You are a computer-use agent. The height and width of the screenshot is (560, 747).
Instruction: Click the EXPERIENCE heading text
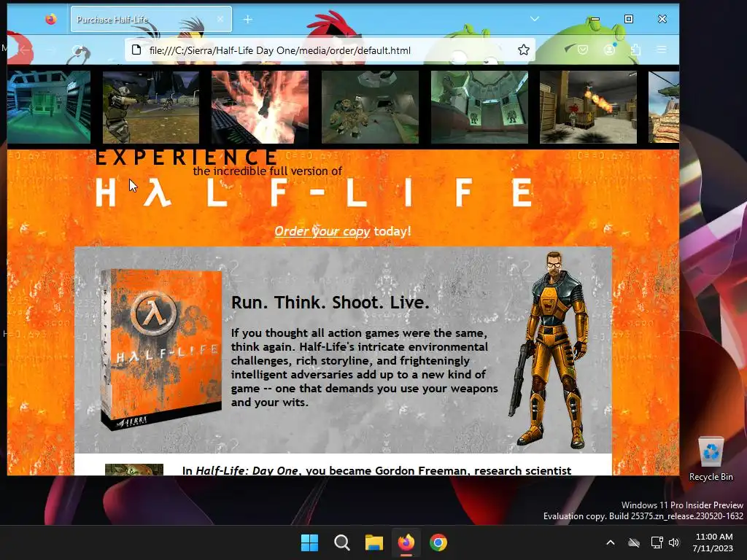[x=187, y=157]
